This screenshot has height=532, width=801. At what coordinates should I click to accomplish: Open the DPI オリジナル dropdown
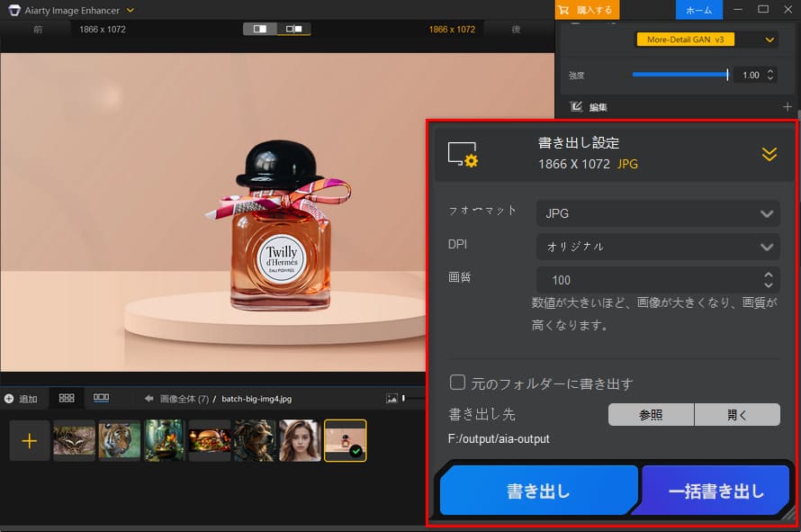pos(658,247)
